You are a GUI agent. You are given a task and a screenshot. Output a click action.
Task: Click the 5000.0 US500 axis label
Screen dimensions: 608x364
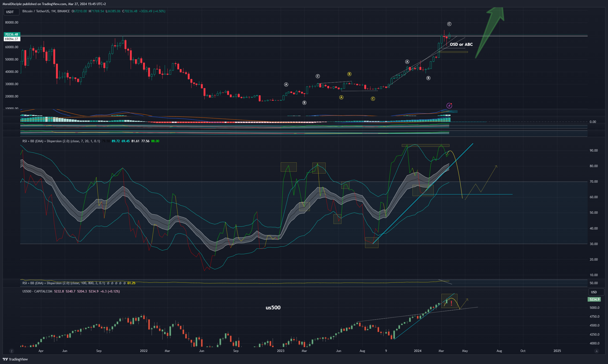594,308
